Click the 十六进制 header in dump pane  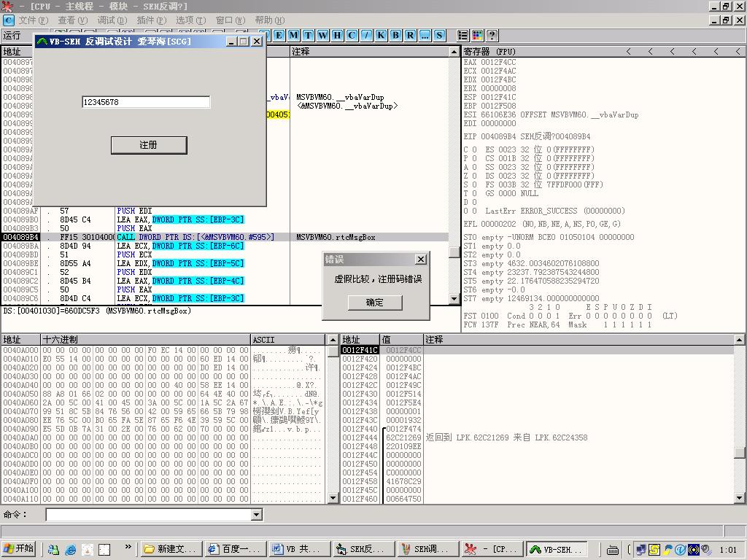coord(145,340)
